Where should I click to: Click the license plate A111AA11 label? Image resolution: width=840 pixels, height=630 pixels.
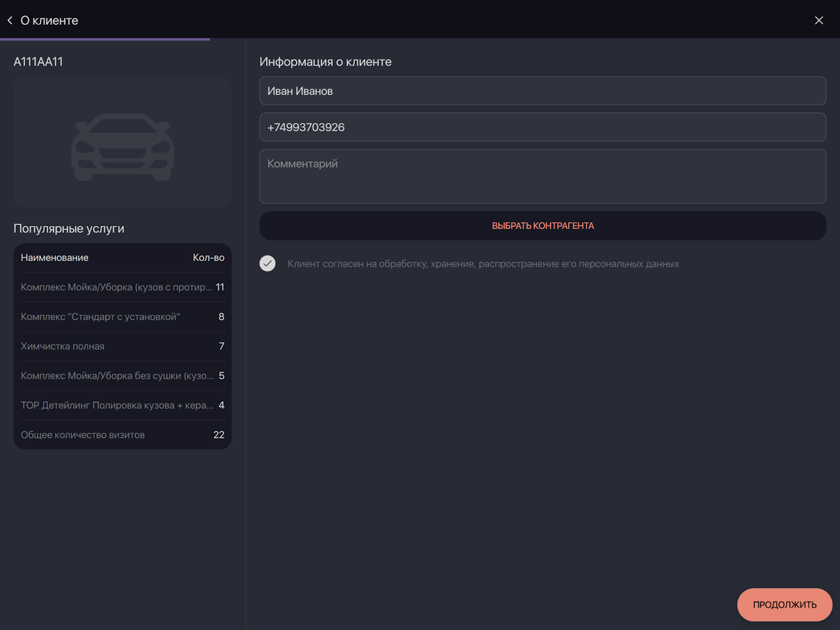[x=38, y=62]
